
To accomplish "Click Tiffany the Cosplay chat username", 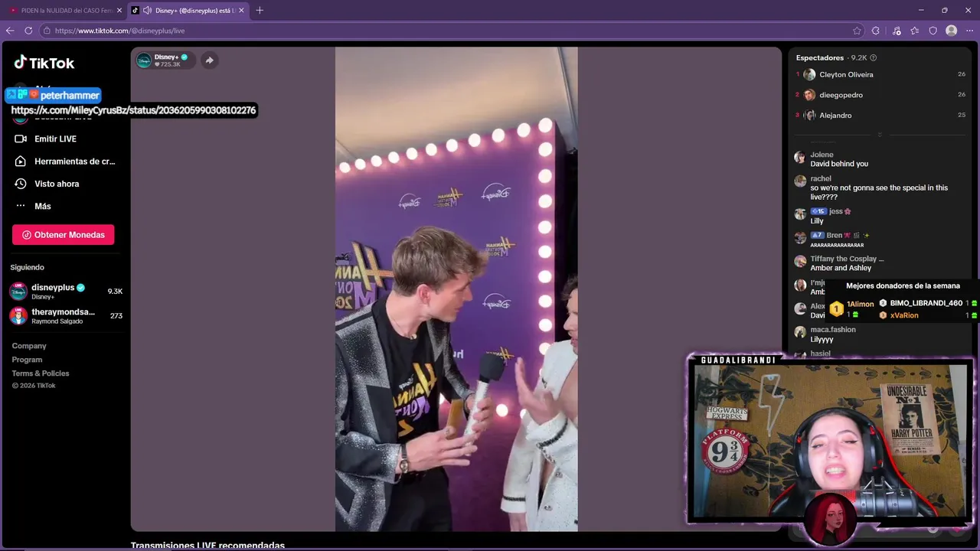I will tap(847, 259).
